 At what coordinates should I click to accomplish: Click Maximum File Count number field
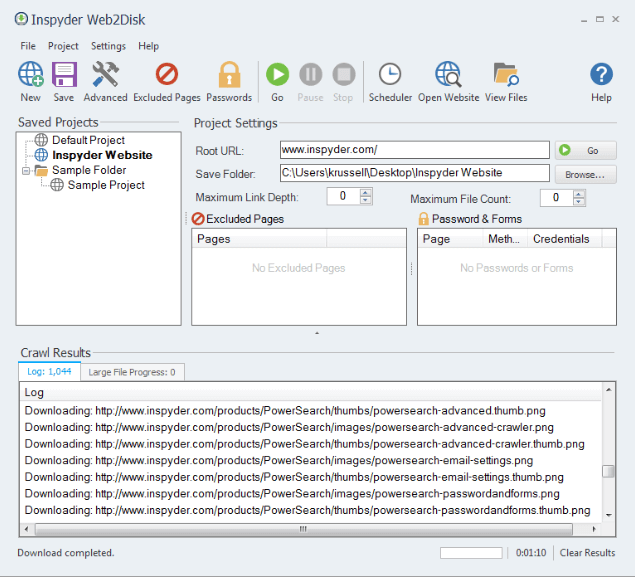(x=556, y=198)
